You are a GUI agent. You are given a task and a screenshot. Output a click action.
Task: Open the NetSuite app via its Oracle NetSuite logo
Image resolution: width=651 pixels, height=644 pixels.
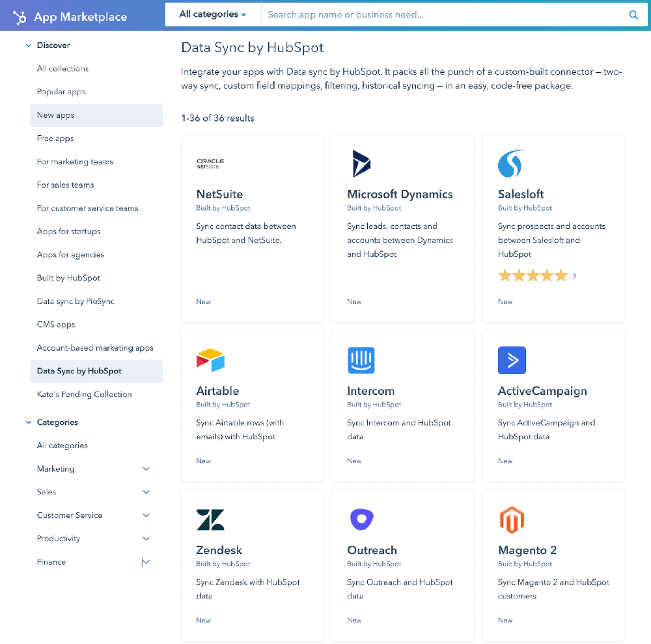pyautogui.click(x=210, y=163)
